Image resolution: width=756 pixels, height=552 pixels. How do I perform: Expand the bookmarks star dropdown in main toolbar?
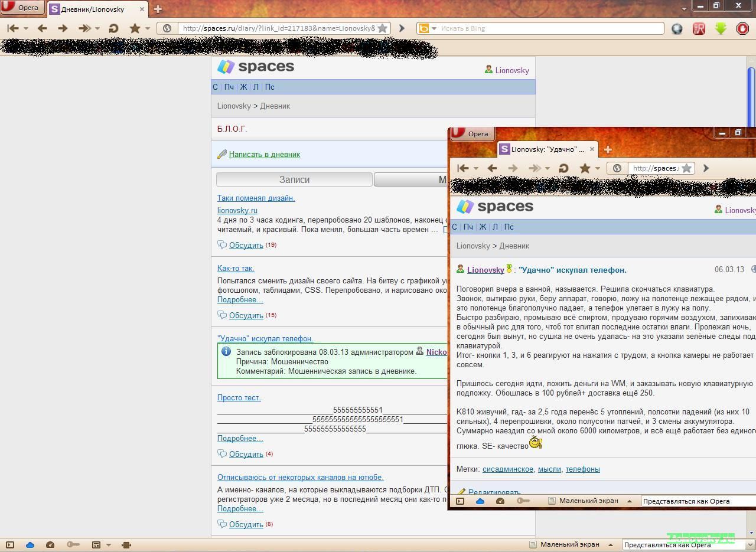coord(147,28)
